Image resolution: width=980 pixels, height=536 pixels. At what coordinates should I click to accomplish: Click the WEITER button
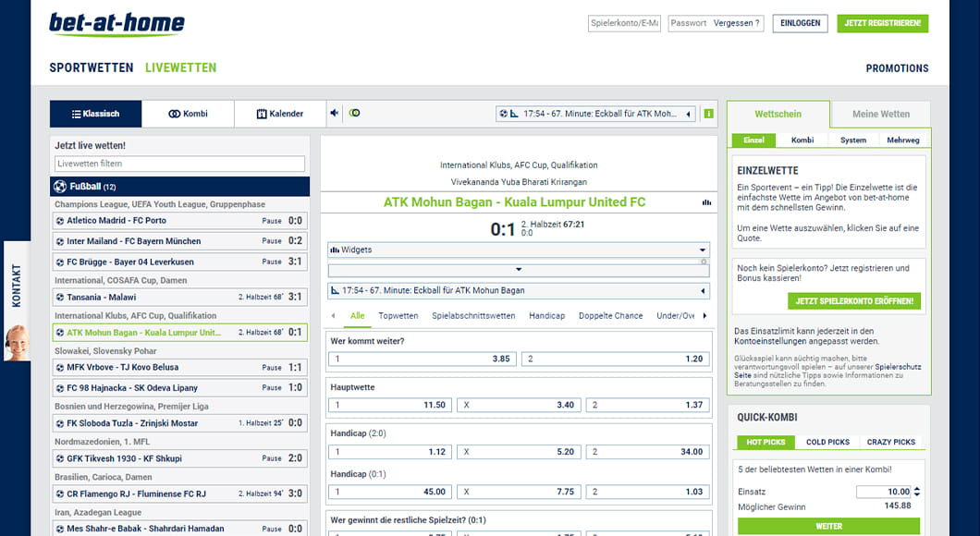(x=828, y=526)
